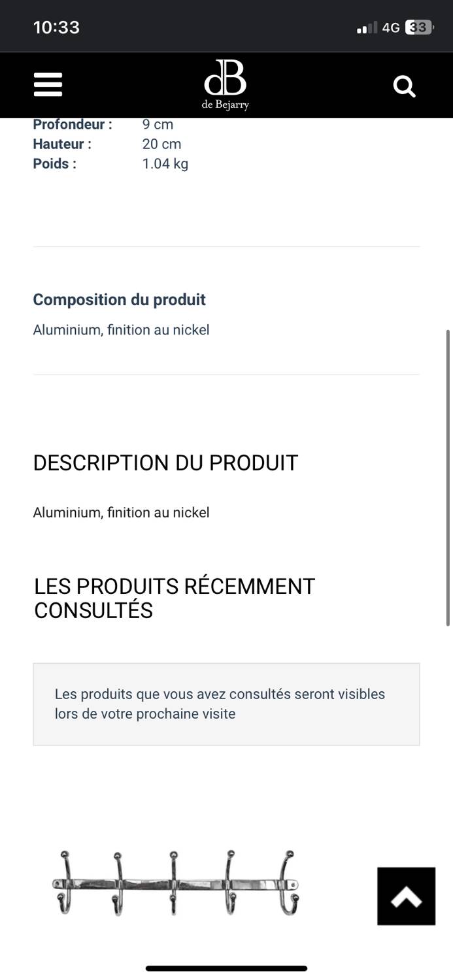Click the scroll-to-top arrow button
Viewport: 453px width, 980px height.
[406, 896]
